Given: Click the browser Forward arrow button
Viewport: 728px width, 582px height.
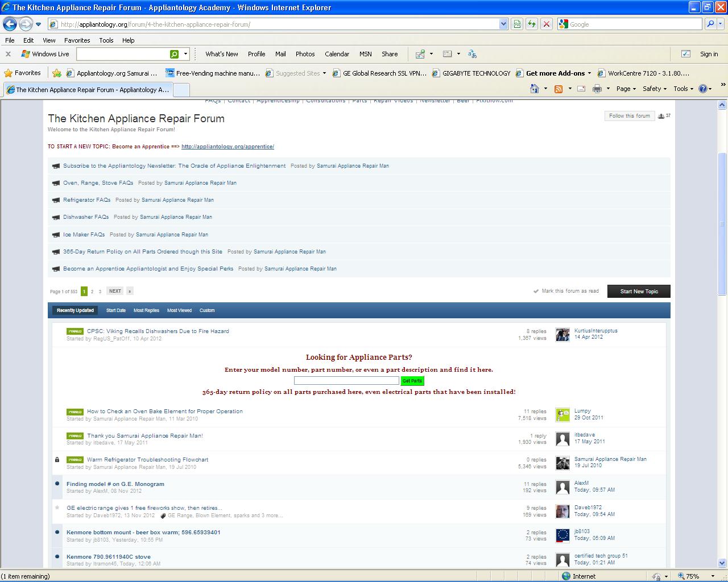Looking at the screenshot, I should [x=26, y=24].
